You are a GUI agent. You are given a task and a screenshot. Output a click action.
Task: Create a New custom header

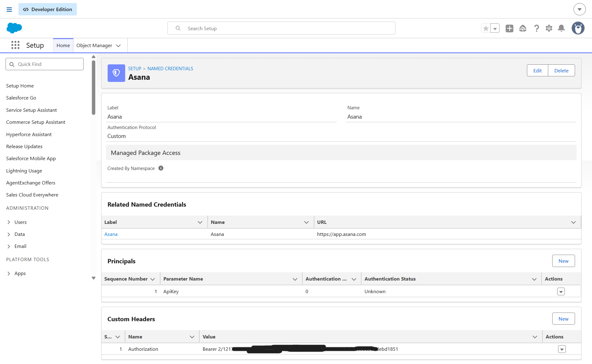tap(563, 319)
